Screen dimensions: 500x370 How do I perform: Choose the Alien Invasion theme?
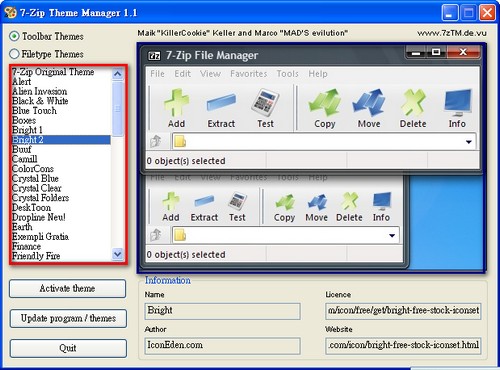[61, 91]
